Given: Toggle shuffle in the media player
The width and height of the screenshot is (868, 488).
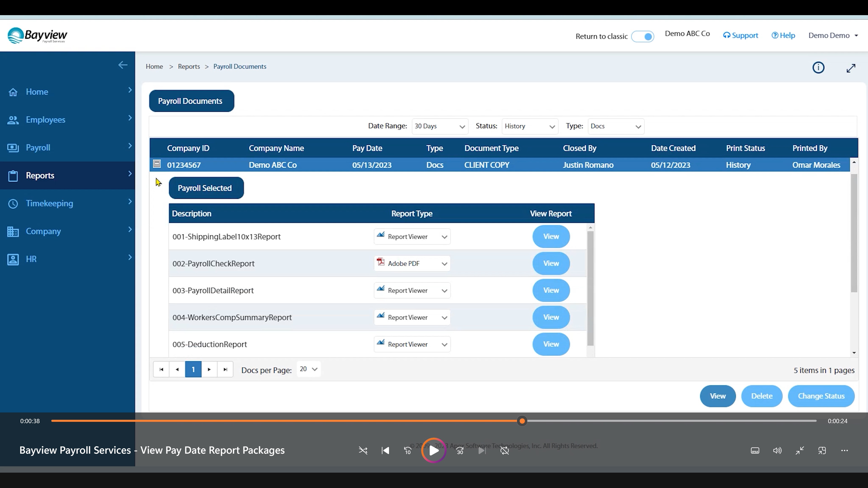Looking at the screenshot, I should 363,451.
